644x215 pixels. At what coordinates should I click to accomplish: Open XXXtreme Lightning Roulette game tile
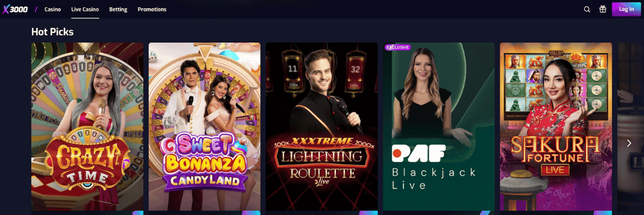tap(321, 127)
